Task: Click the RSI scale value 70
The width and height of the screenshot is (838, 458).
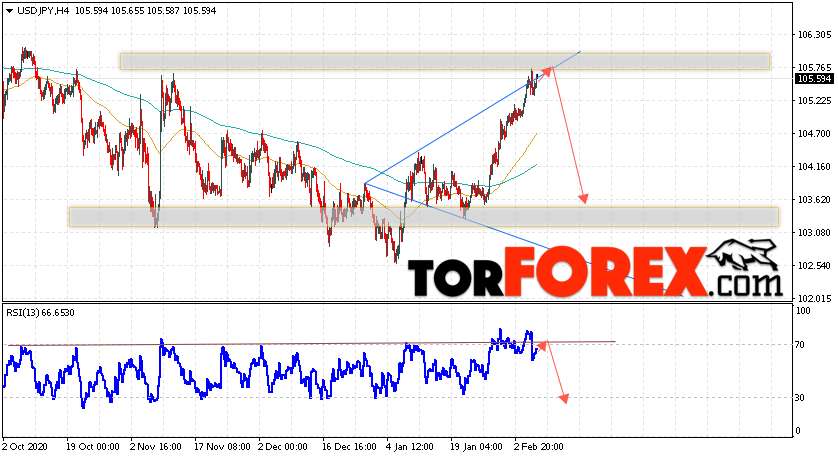Action: 800,345
